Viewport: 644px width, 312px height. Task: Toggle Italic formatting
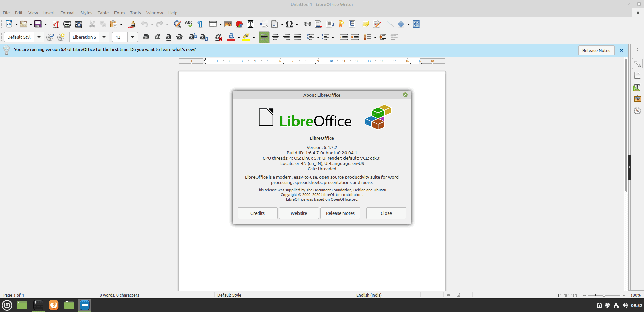(x=157, y=37)
